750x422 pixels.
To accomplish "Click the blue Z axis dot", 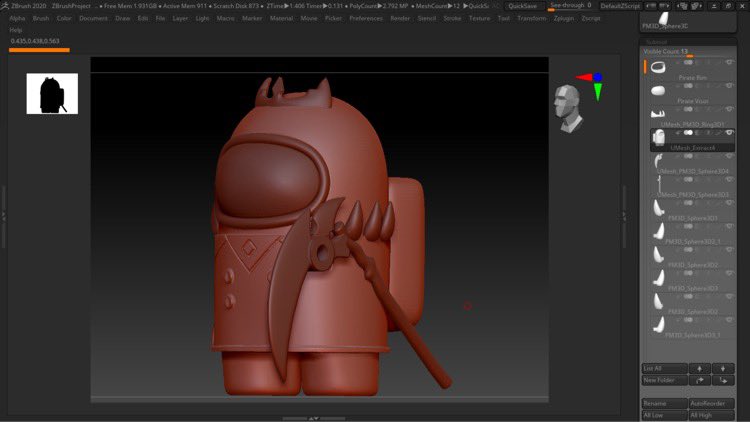I will [597, 77].
